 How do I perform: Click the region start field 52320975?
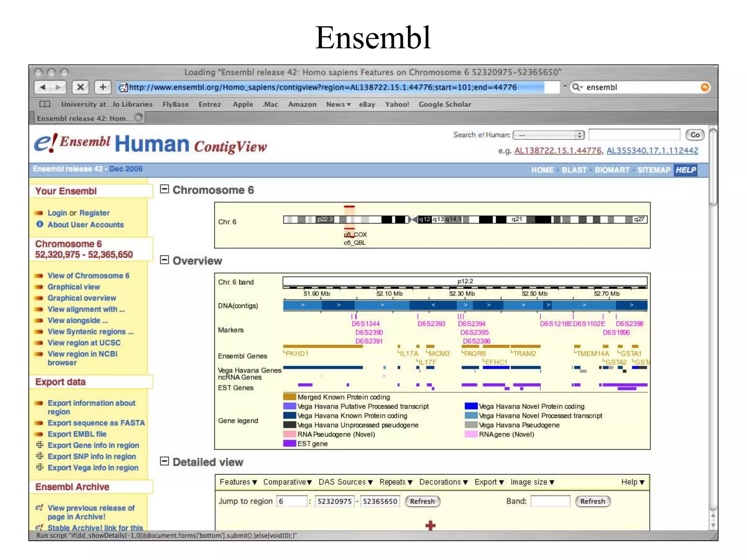tap(334, 501)
